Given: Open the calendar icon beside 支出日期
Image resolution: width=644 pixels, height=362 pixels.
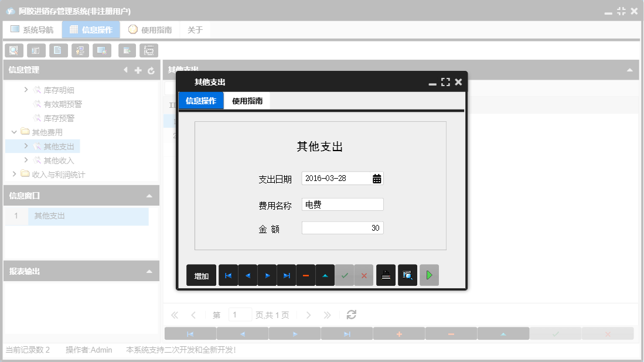Looking at the screenshot, I should tap(378, 178).
